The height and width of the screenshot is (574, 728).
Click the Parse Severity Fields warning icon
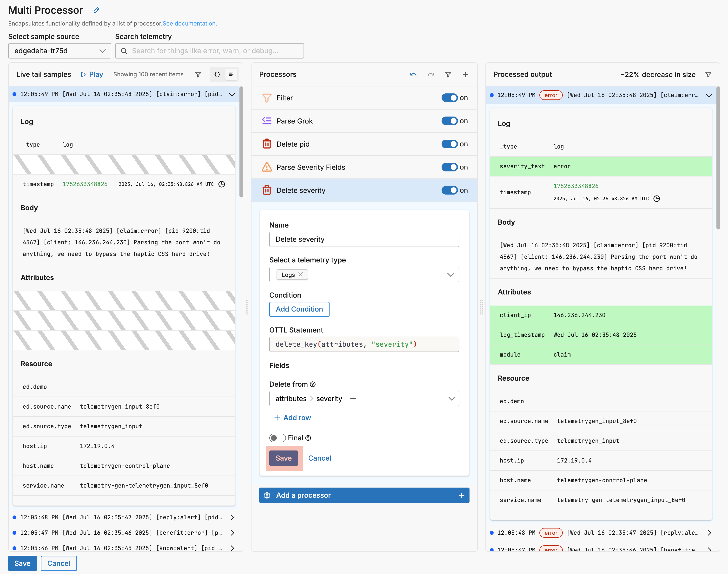[267, 167]
